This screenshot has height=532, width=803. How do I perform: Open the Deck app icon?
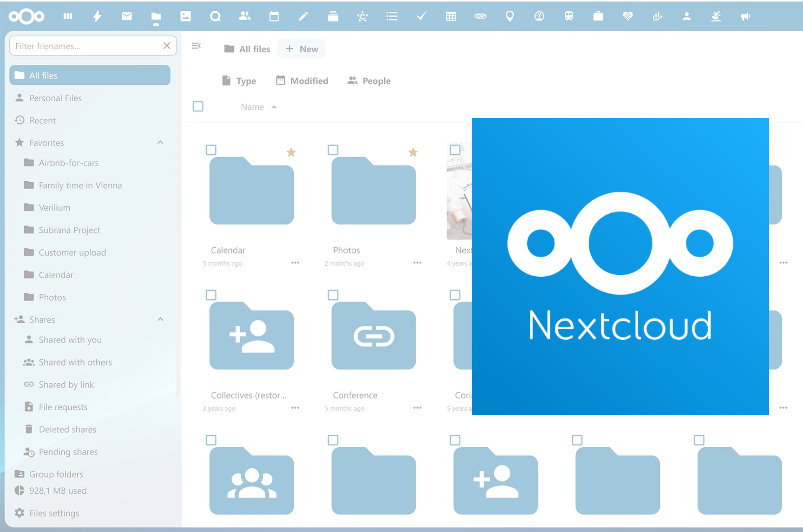click(x=333, y=16)
